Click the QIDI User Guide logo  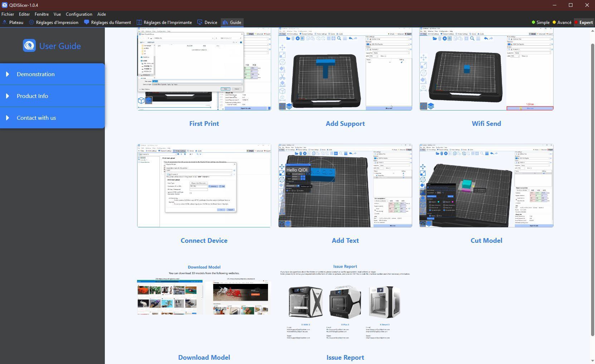[29, 46]
